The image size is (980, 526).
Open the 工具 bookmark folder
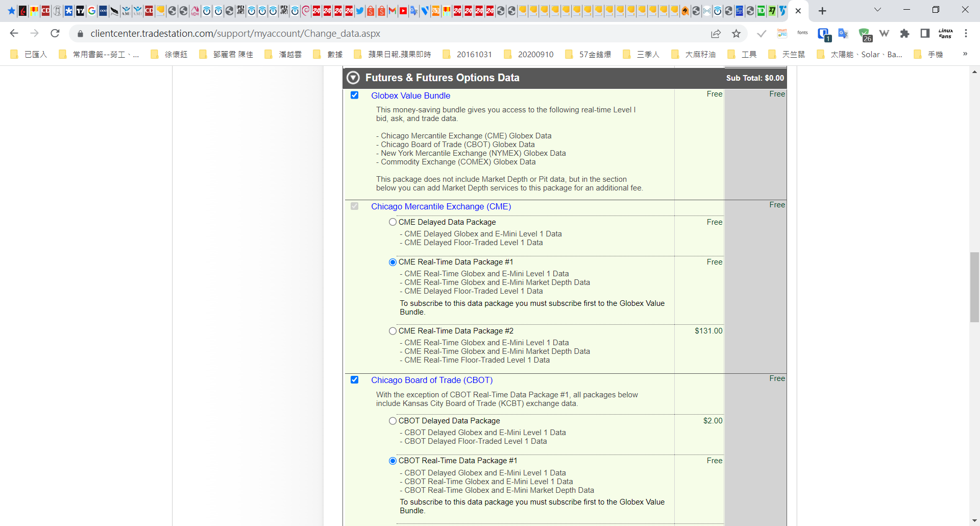click(x=742, y=55)
